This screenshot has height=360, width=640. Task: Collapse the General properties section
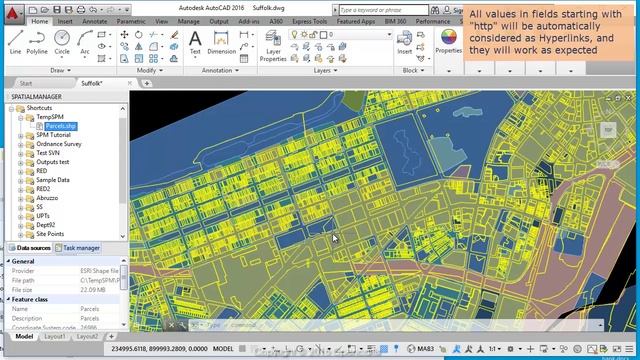pyautogui.click(x=8, y=261)
